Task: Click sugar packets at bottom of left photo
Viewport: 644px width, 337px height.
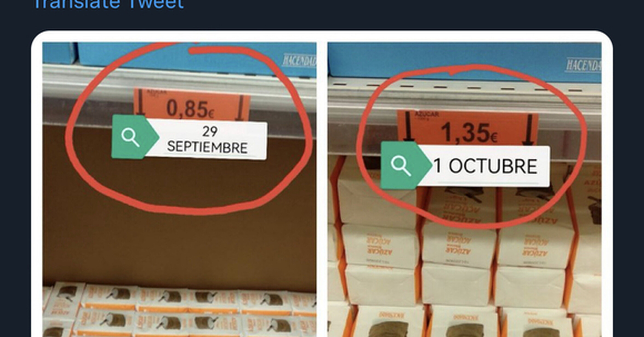Action: coord(179,311)
